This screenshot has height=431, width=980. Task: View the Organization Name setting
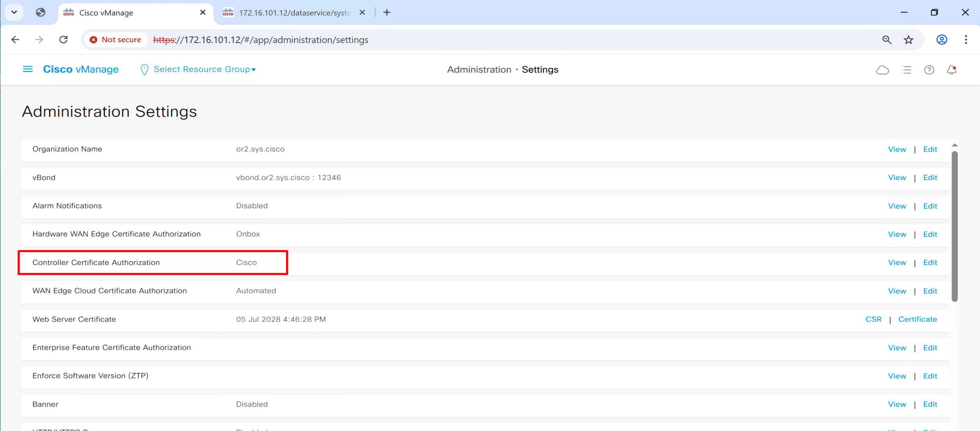pyautogui.click(x=897, y=149)
